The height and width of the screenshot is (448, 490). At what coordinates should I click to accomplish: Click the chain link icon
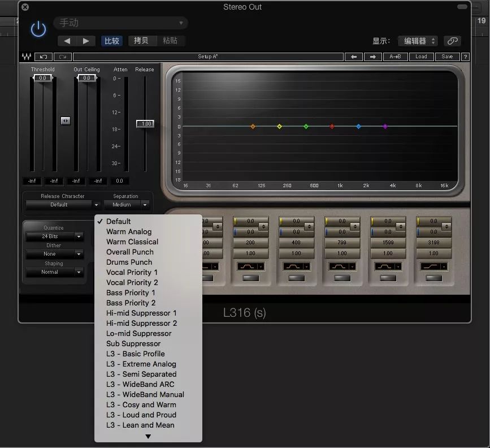[452, 41]
